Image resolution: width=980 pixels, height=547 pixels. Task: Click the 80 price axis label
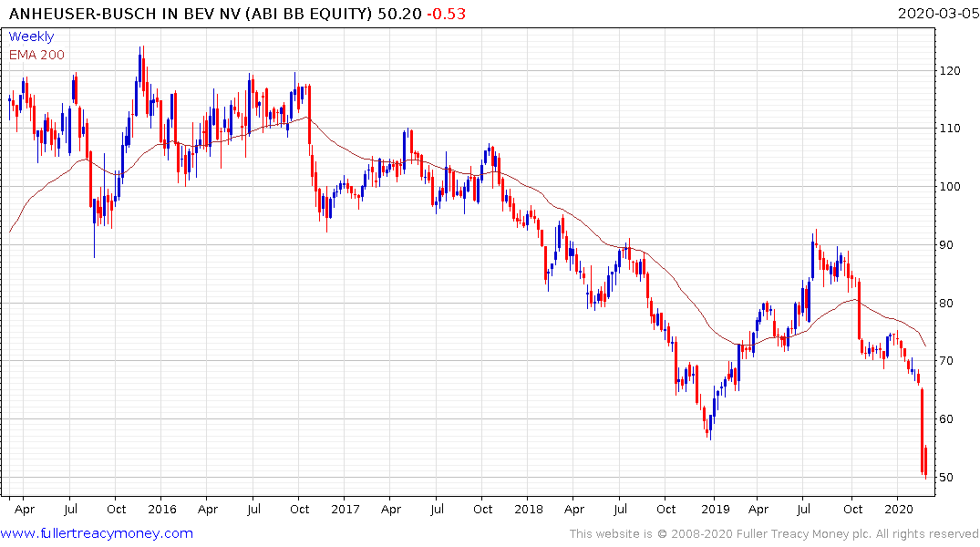(946, 304)
